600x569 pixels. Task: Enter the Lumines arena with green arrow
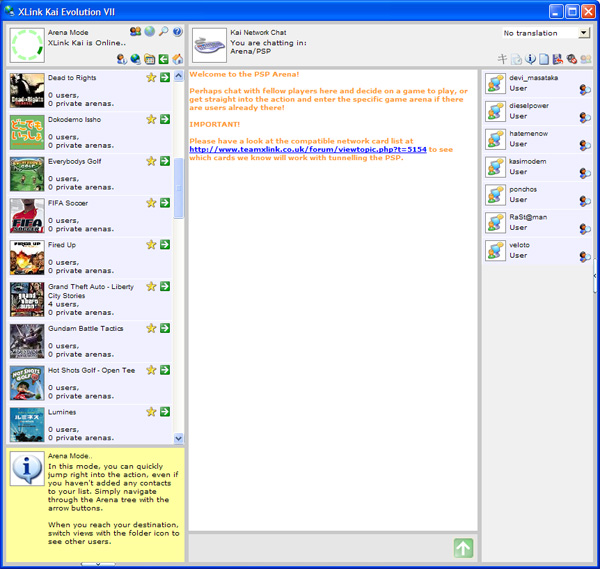[165, 411]
